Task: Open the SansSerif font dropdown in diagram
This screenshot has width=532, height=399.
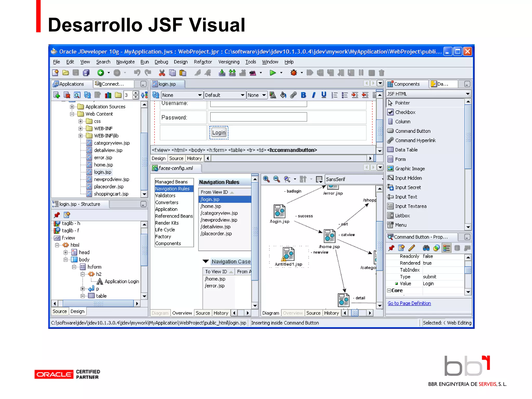Action: click(x=382, y=179)
